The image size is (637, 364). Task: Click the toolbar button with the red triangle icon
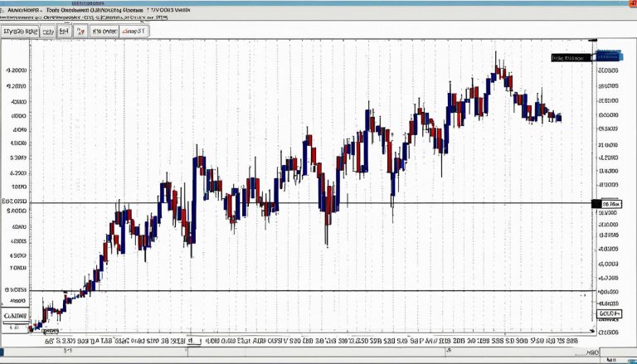[134, 32]
